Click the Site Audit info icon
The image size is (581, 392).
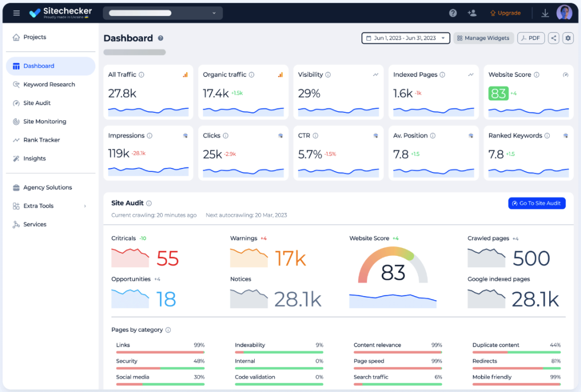click(149, 203)
